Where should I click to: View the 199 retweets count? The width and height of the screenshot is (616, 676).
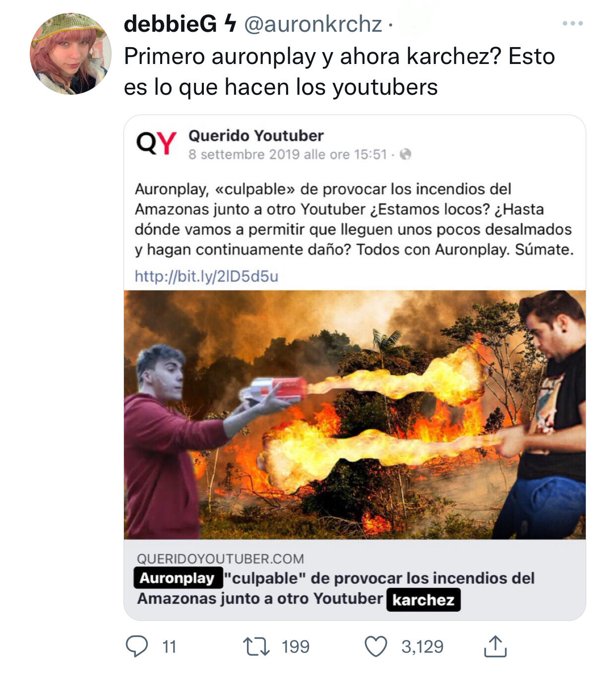point(296,647)
